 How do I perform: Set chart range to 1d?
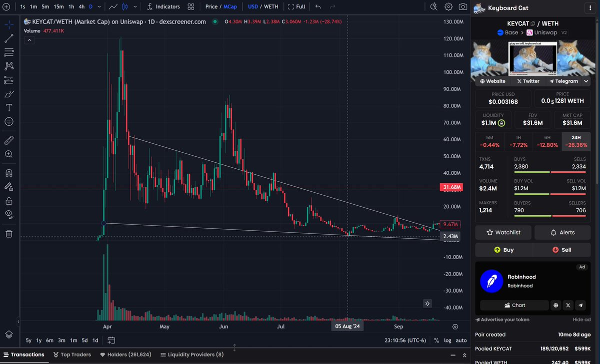pos(95,340)
